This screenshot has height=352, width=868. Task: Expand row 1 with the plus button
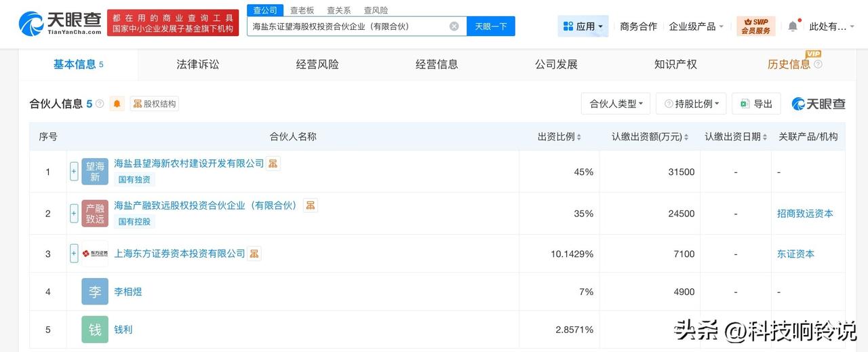[x=74, y=172]
